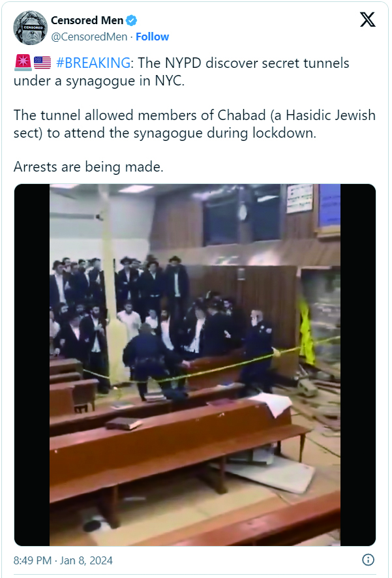Image resolution: width=392 pixels, height=578 pixels.
Task: Click the X logo in the tweet corner
Action: pyautogui.click(x=367, y=19)
